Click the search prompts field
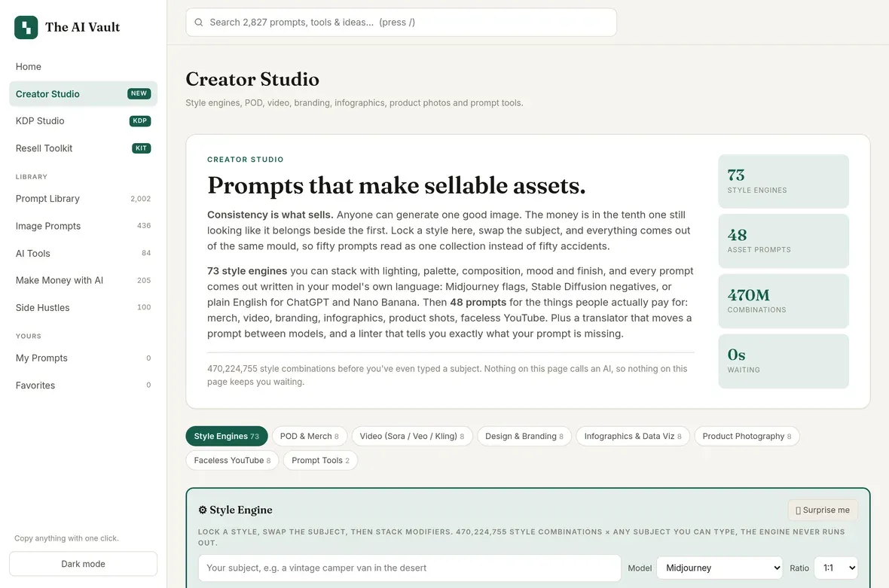Viewport: 889px width, 588px height. click(401, 23)
